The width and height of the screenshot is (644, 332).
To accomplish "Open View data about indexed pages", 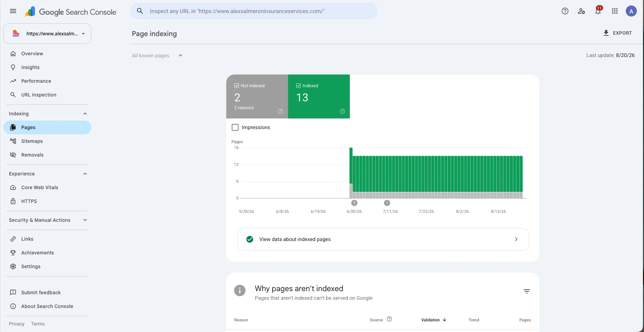I will pos(383,239).
